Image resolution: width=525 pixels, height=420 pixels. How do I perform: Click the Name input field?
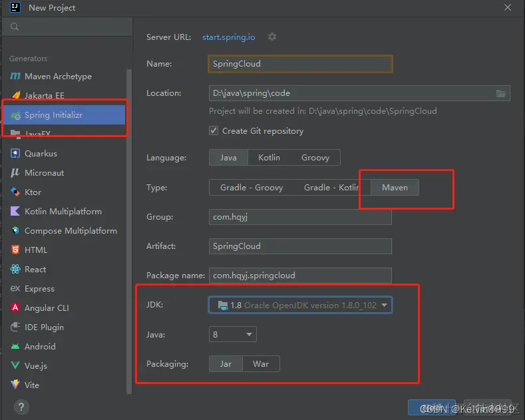click(300, 64)
